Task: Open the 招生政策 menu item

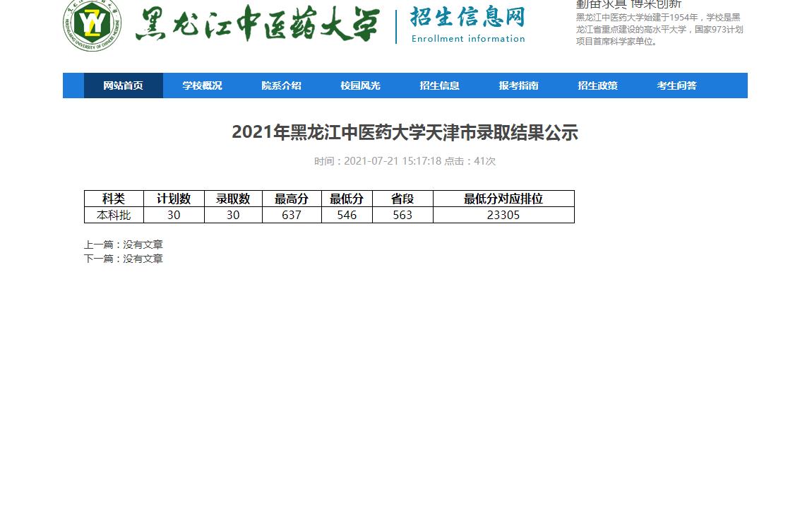Action: pos(597,86)
